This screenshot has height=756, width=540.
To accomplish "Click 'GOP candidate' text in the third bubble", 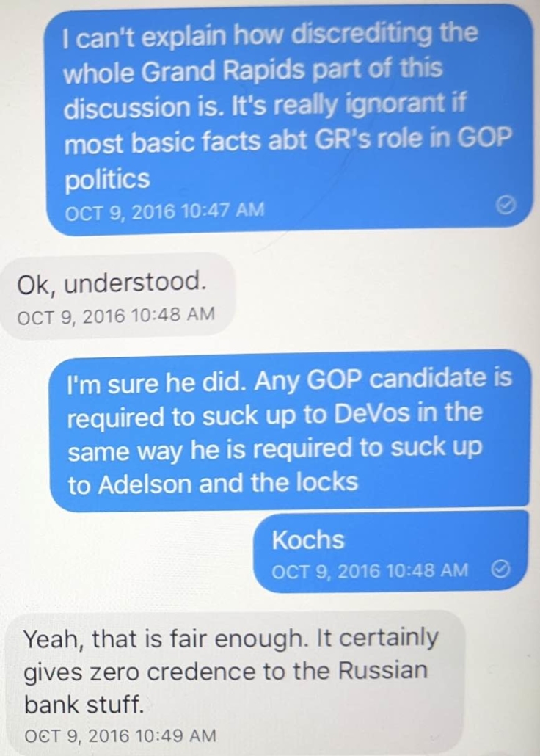I will coord(391,379).
